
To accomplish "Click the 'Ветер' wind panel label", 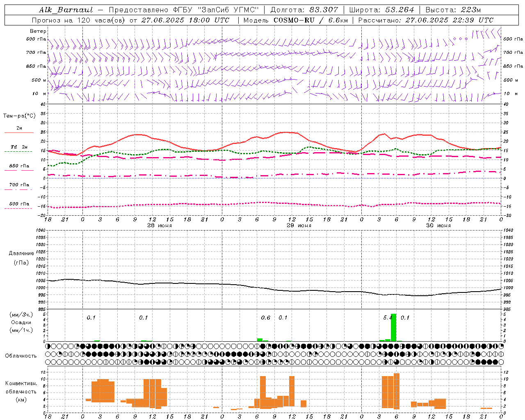I will pos(38,31).
